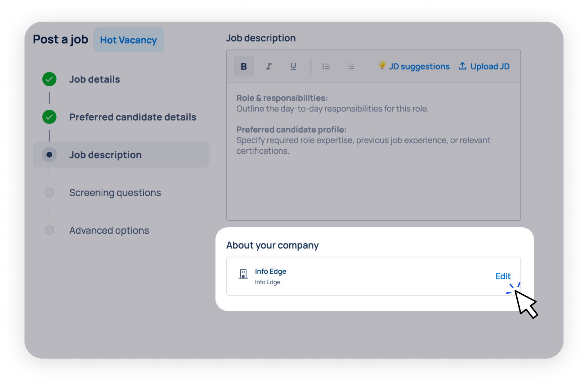Screen dimensions: 588x386
Task: Select the Job description step indicator
Action: [x=49, y=155]
